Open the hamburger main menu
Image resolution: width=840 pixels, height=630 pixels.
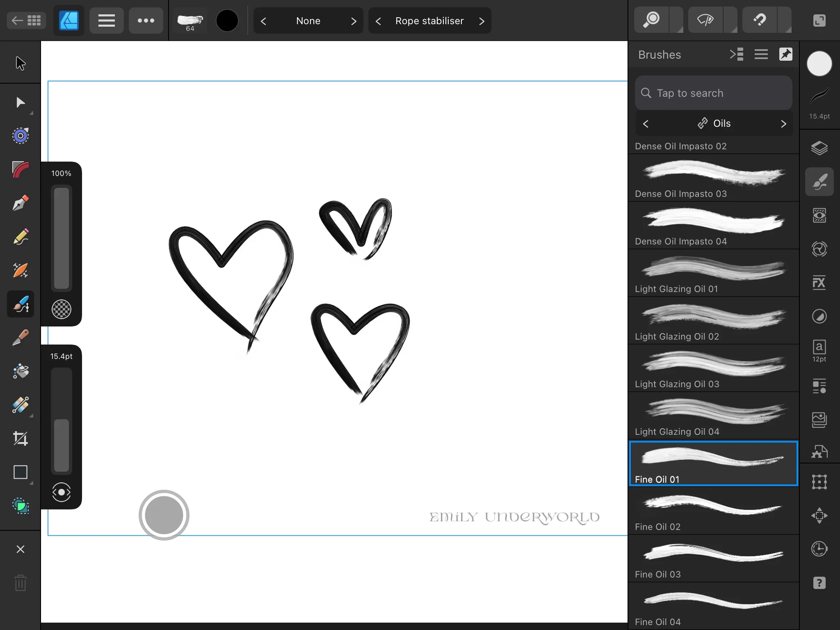pyautogui.click(x=106, y=21)
